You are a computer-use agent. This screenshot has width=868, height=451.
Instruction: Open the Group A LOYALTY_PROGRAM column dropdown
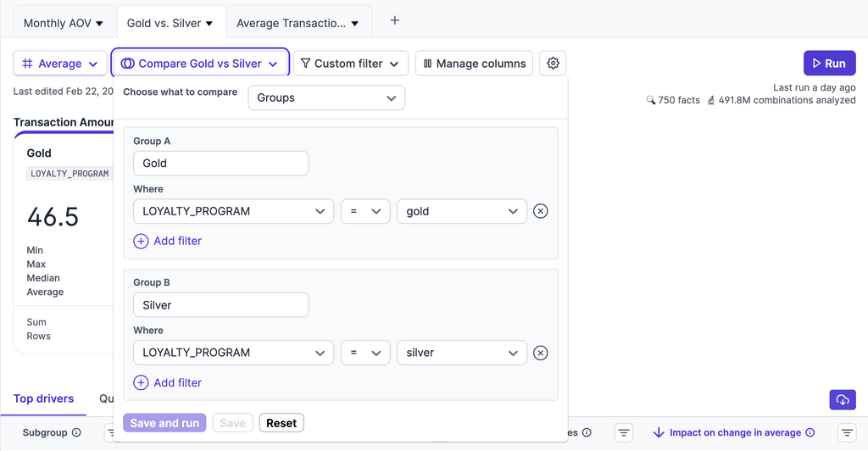233,211
